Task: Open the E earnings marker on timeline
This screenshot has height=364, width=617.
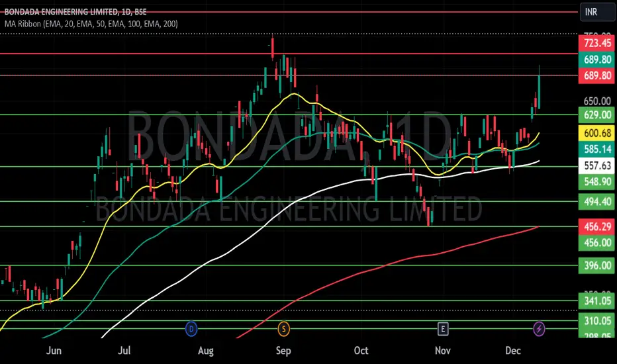Action: 443,328
